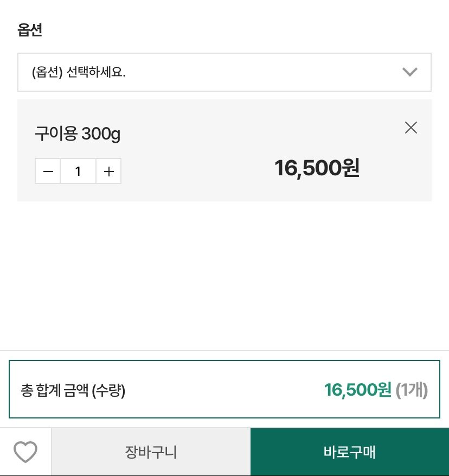Increase quantity with the plus icon
This screenshot has height=476, width=449.
108,172
